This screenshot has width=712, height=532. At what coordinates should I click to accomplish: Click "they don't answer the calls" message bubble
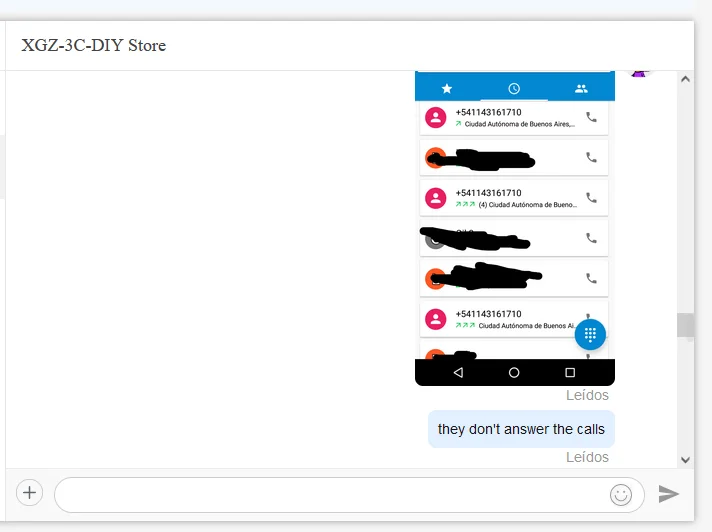[x=521, y=429]
